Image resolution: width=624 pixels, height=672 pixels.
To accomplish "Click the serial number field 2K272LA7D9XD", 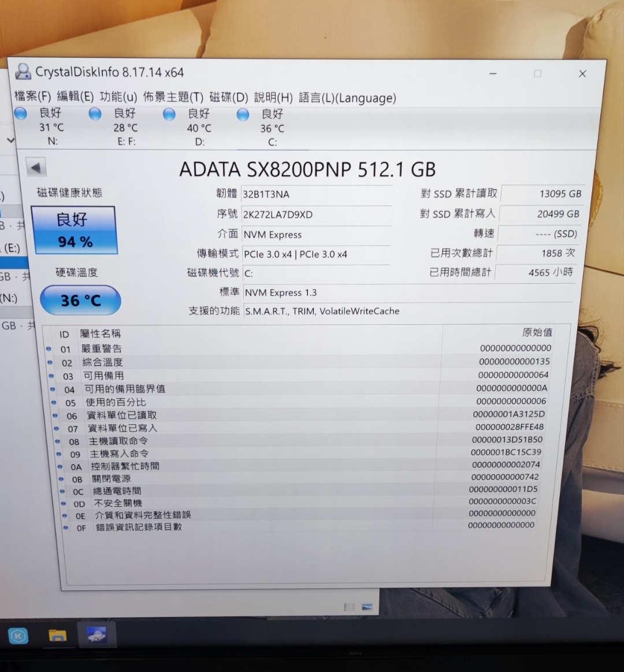I will 316,214.
